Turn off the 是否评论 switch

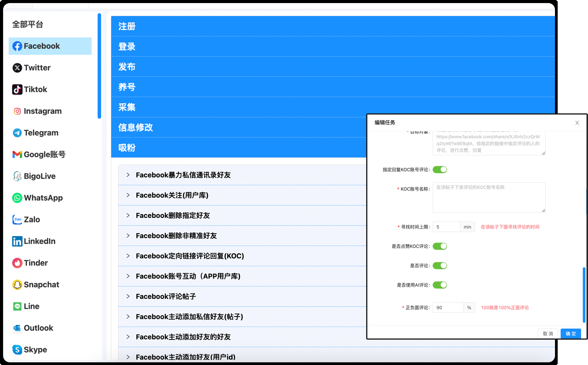(x=440, y=265)
